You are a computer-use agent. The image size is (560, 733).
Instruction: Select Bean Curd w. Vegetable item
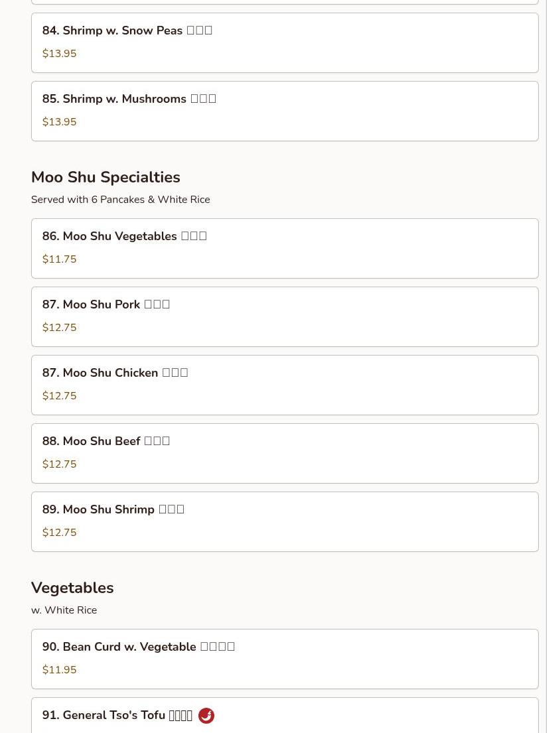pos(284,659)
